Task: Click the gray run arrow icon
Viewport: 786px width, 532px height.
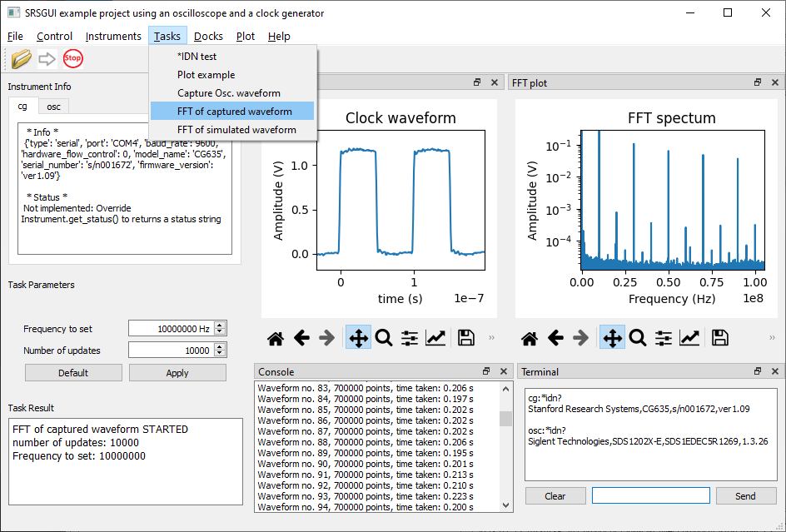Action: [47, 58]
